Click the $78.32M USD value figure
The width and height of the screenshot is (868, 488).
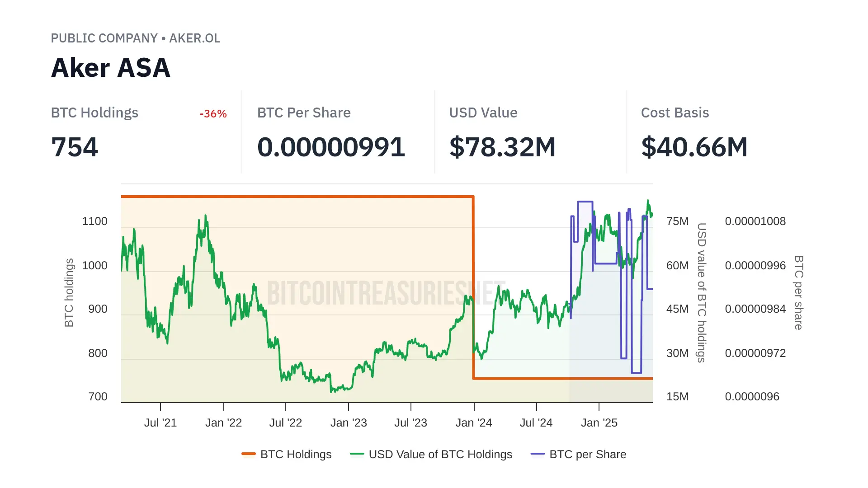pyautogui.click(x=502, y=147)
